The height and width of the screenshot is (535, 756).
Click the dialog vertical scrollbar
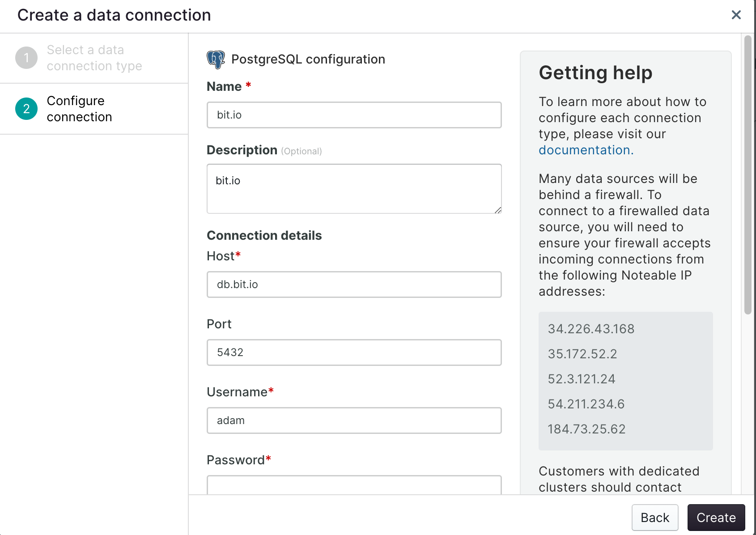pos(748,175)
